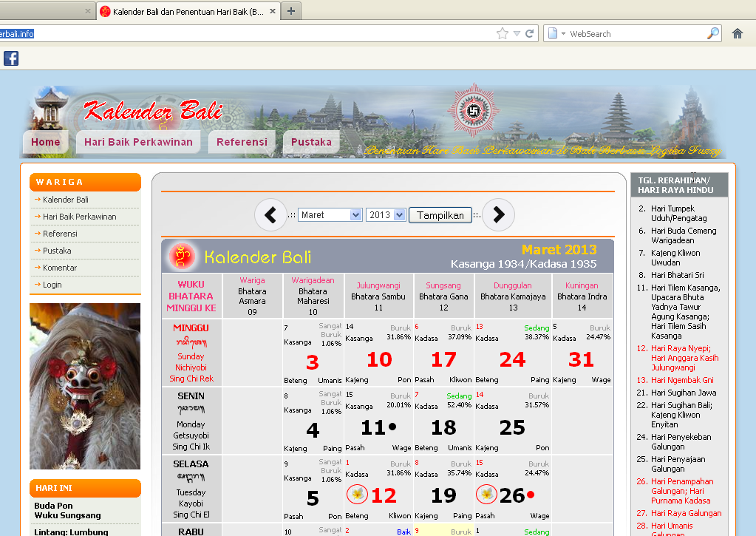
Task: Open the Pustaka banner tab
Action: (311, 142)
